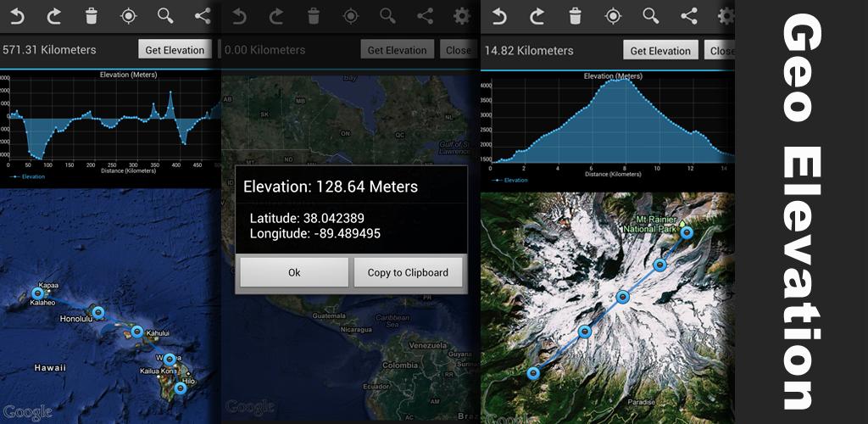Select the waypoint marker near Kahului

pos(136,332)
